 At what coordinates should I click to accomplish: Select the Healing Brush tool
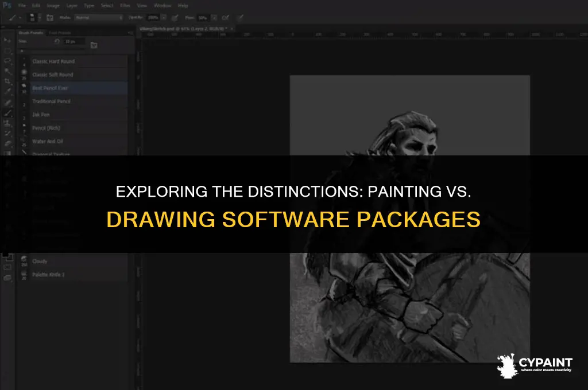(7, 103)
